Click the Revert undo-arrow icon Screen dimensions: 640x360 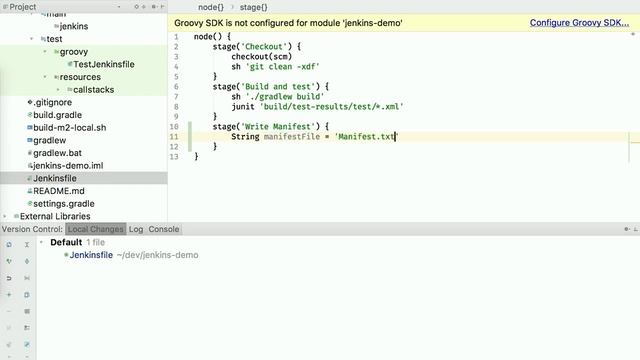coord(9,278)
